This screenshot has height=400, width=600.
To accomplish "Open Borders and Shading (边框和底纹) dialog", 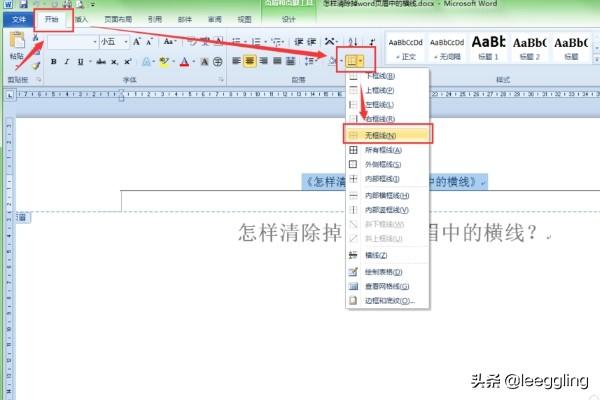I will point(388,300).
